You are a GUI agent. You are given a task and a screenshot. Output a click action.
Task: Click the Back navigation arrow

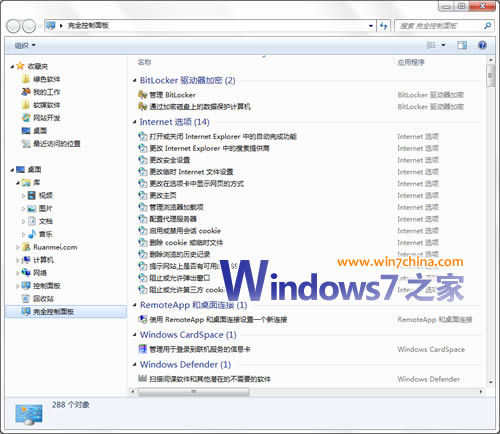point(13,26)
